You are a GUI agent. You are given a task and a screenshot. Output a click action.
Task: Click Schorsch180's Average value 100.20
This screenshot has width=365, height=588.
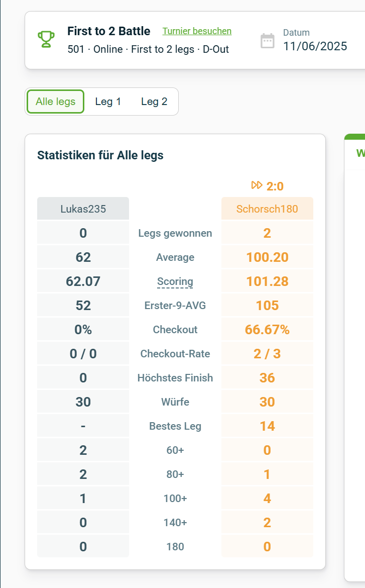point(267,257)
